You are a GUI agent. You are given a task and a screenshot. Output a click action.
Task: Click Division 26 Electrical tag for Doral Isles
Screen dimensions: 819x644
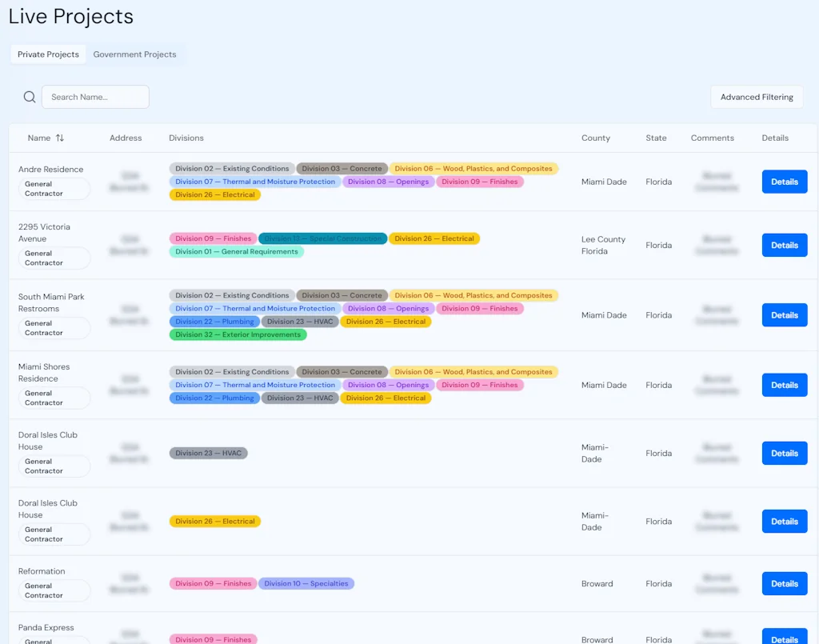214,521
